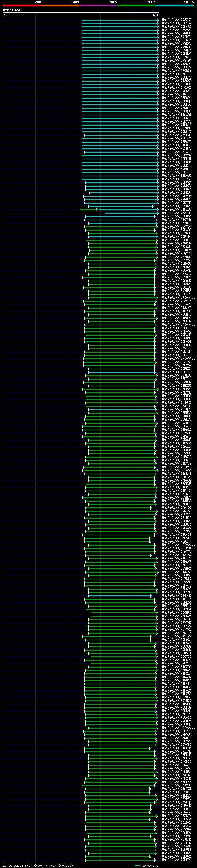Open UniRef100_Q8X1E4 entry

(176, 301)
